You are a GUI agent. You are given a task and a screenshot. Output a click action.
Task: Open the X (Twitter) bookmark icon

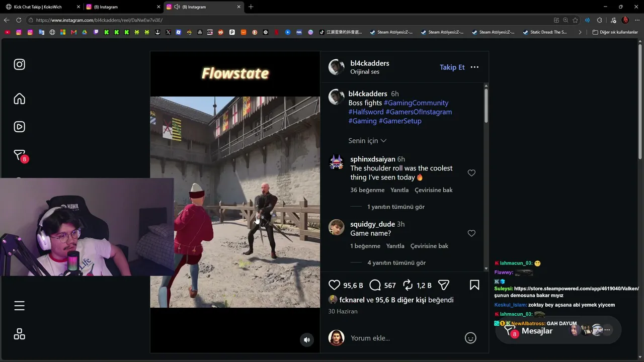pos(168,32)
